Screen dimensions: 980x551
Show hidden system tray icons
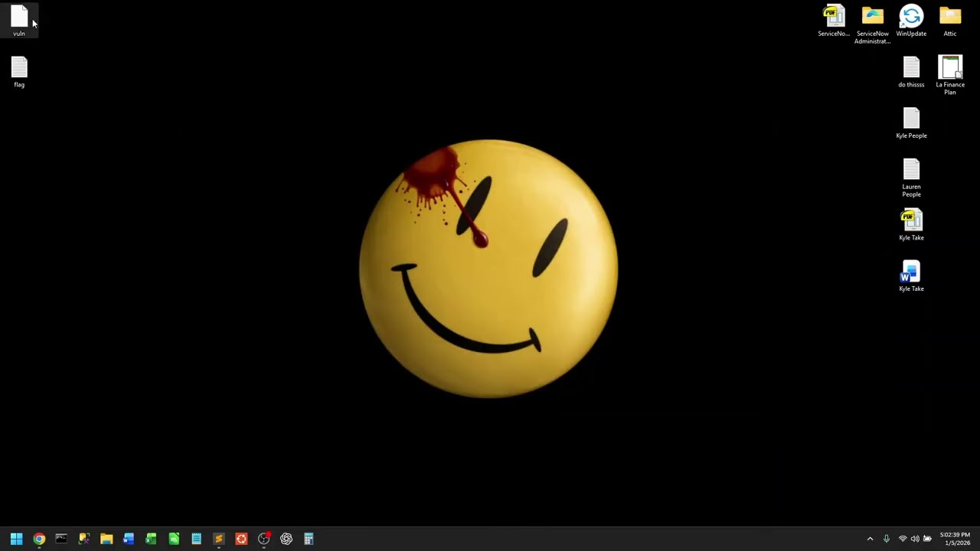tap(870, 539)
